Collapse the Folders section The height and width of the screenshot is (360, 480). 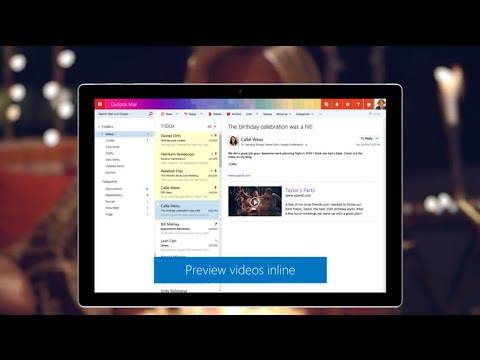[x=99, y=127]
